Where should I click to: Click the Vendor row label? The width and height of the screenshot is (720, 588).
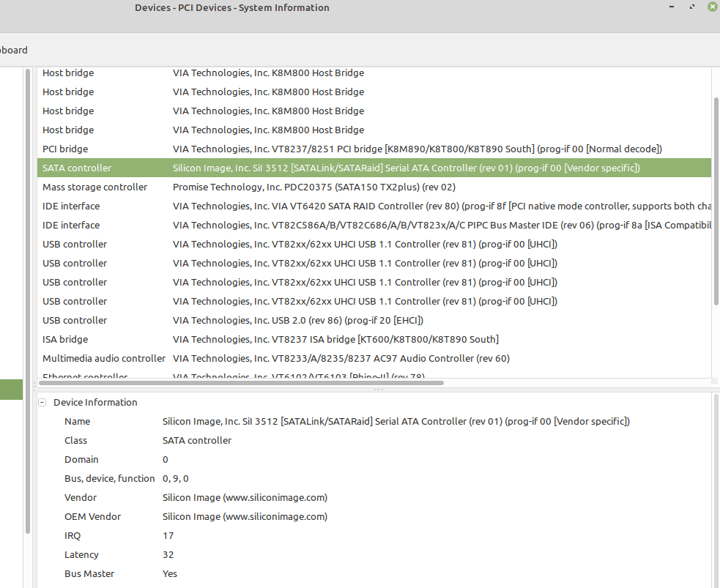tap(81, 498)
